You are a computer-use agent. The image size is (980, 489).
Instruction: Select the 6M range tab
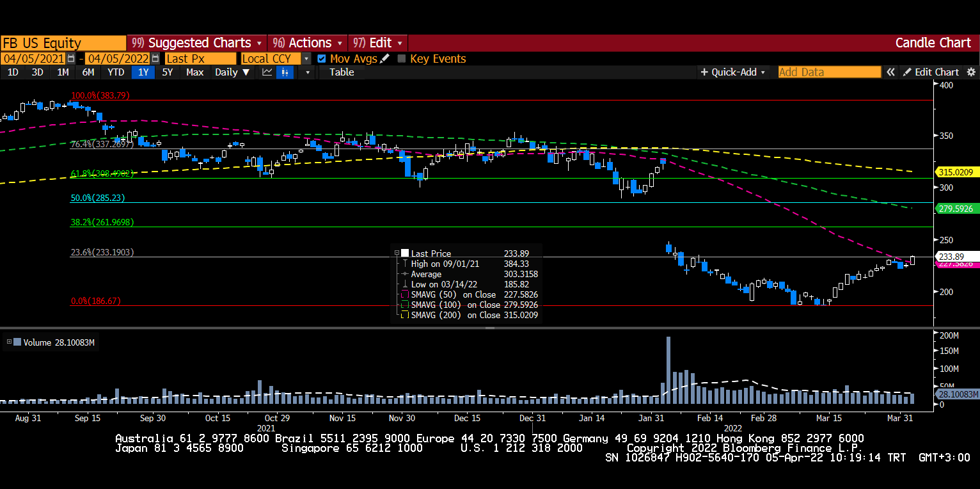point(88,72)
